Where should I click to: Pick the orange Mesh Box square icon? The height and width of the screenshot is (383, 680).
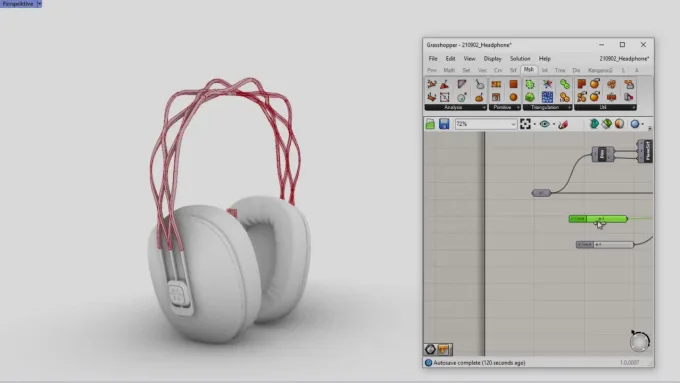point(513,84)
